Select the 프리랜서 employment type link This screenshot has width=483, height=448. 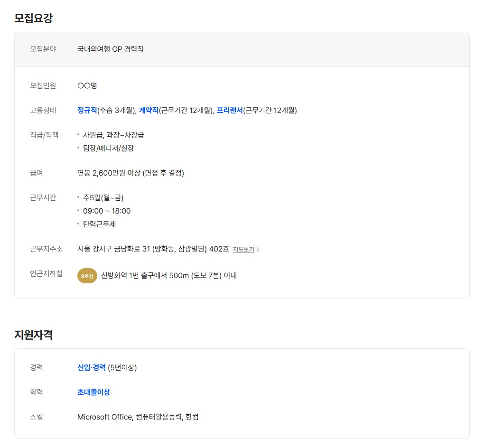click(x=230, y=111)
